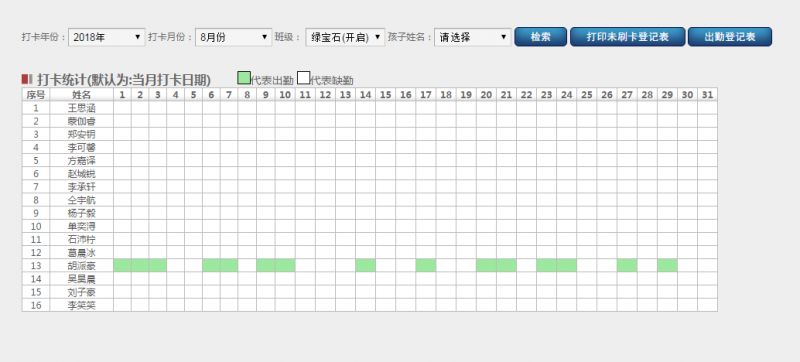Open the 打卡月份 8月份 dropdown
Viewport: 800px width, 362px height.
tap(234, 37)
